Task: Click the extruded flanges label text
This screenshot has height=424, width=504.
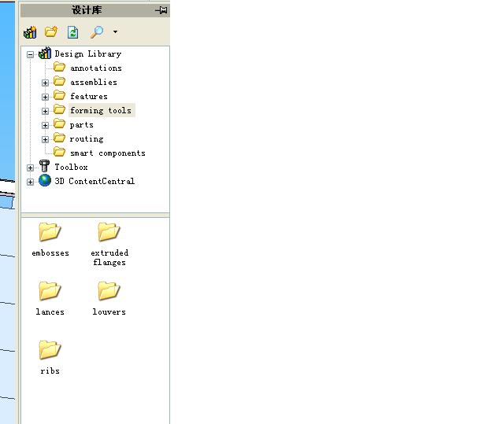Action: 109,258
